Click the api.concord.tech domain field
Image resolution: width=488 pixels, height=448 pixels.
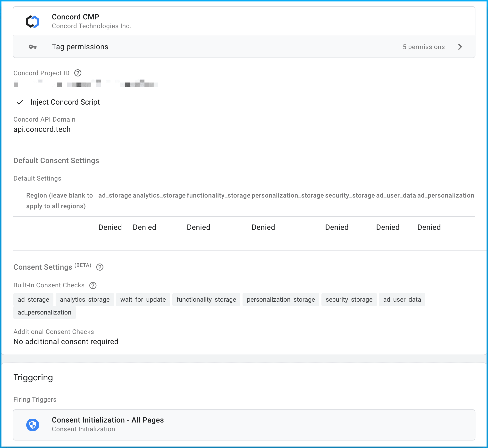coord(42,129)
